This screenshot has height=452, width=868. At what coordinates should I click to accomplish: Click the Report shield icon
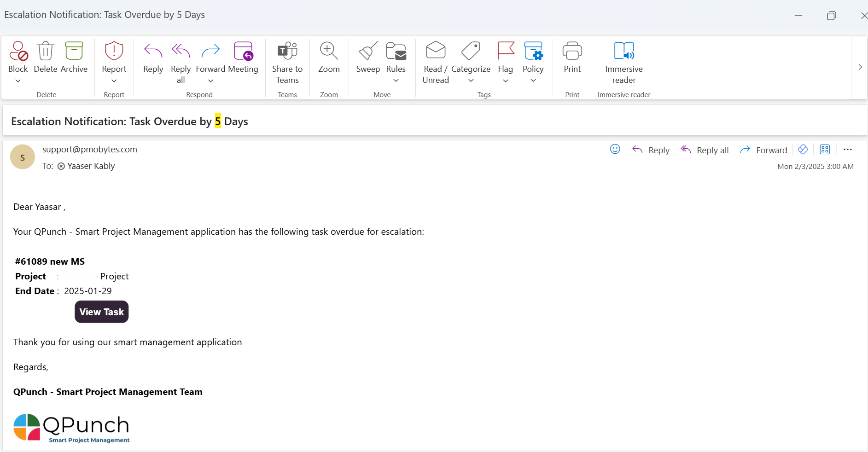(114, 51)
